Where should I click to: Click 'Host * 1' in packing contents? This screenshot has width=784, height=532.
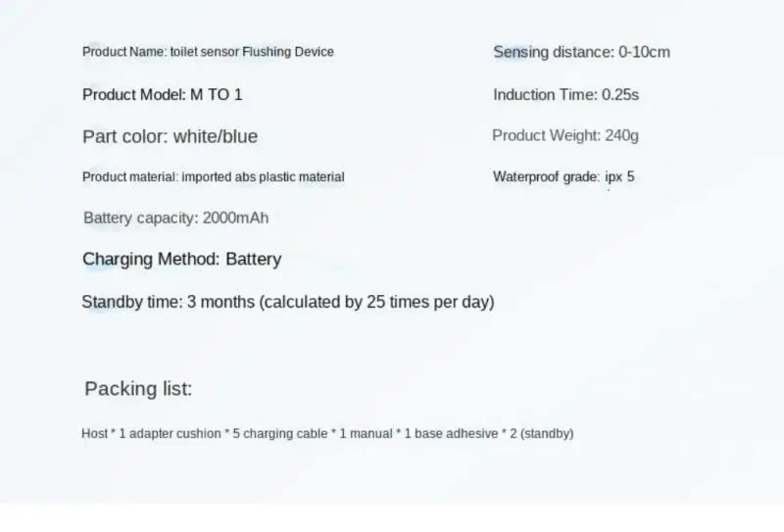[x=104, y=433]
